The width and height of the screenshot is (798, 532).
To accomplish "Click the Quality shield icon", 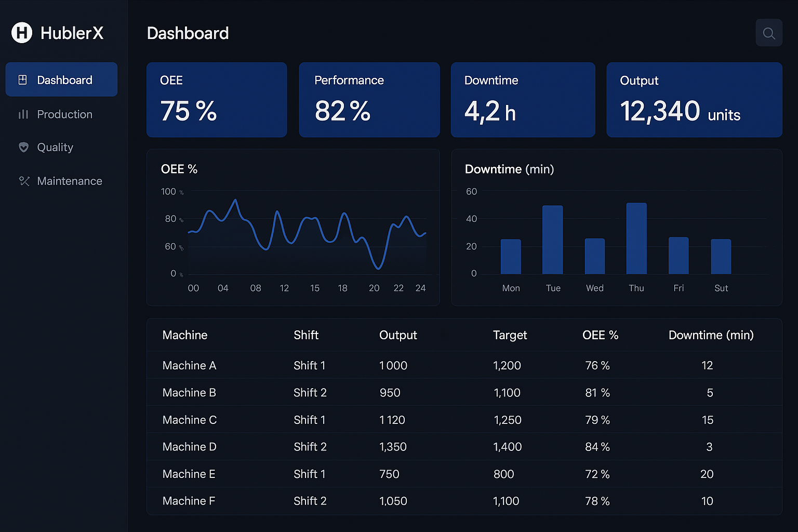I will [23, 147].
